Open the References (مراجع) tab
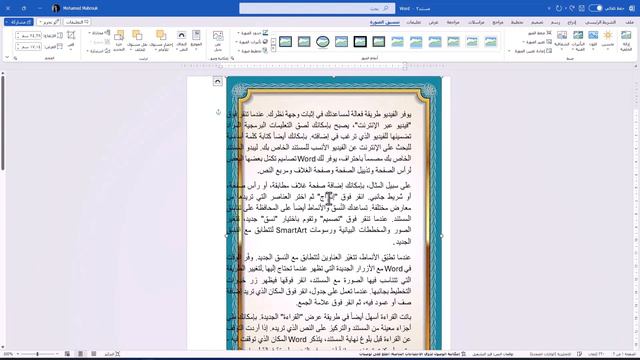 498,22
